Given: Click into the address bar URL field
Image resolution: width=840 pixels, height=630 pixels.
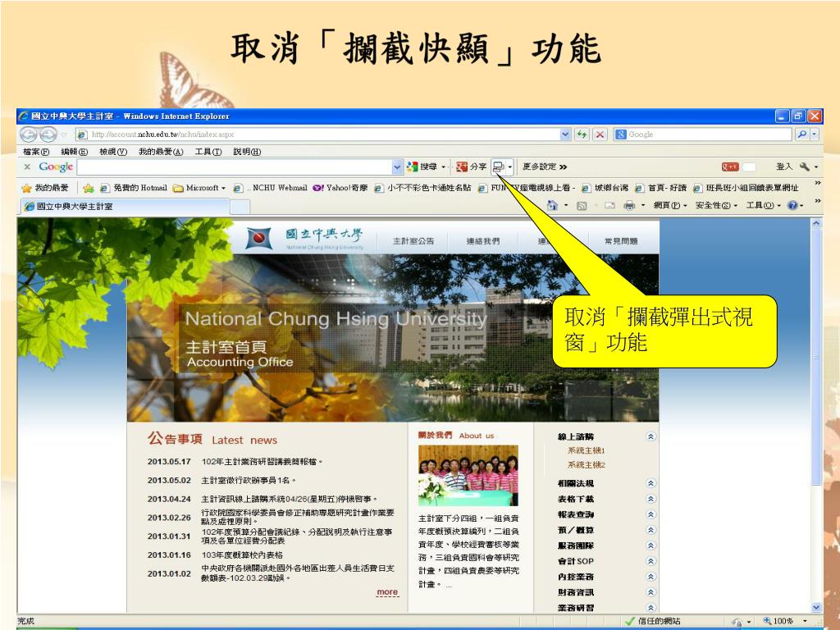Looking at the screenshot, I should click(319, 135).
